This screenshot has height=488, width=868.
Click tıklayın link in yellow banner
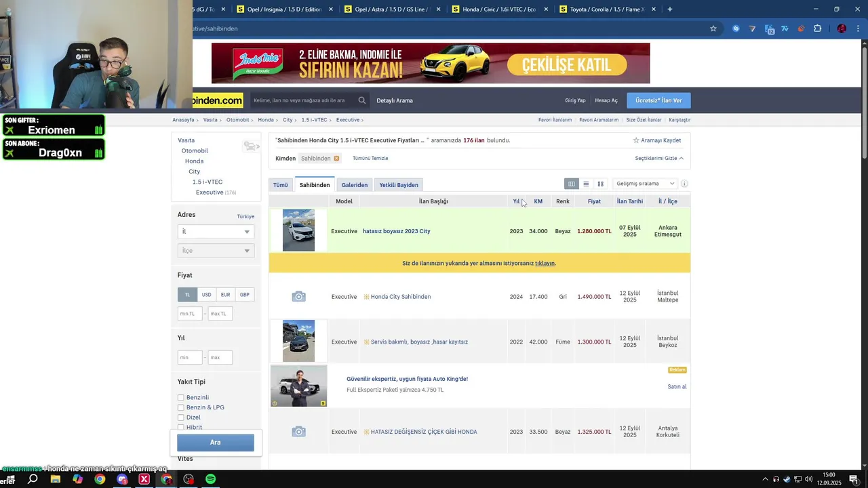[545, 264]
